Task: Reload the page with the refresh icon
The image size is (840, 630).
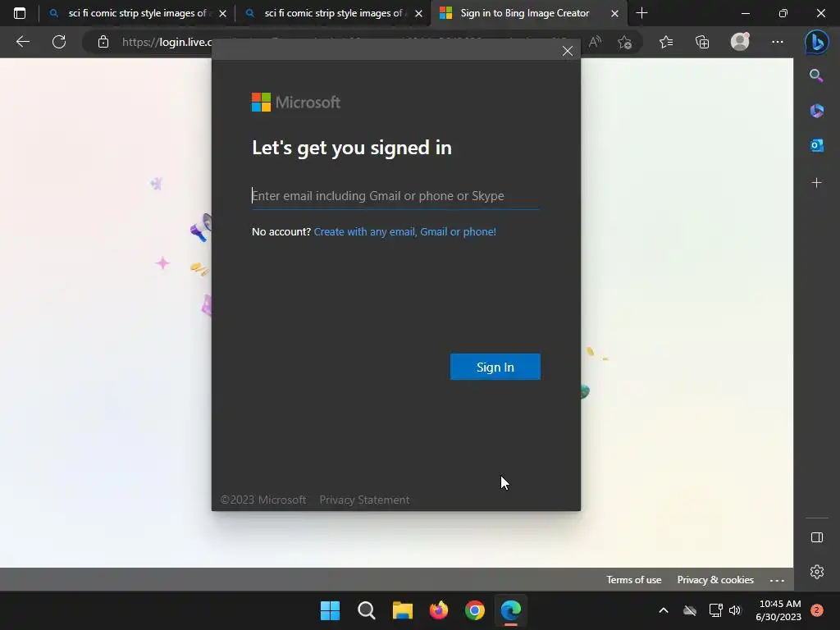Action: click(x=59, y=42)
